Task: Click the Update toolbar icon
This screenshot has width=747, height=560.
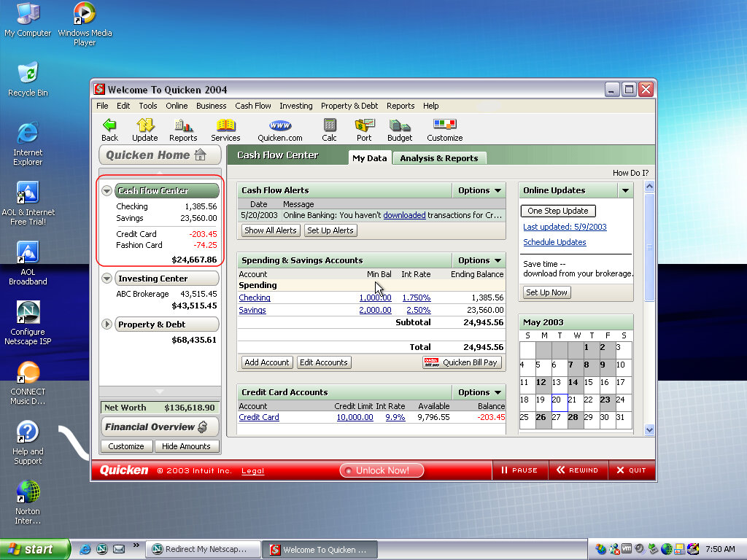Action: pyautogui.click(x=144, y=130)
